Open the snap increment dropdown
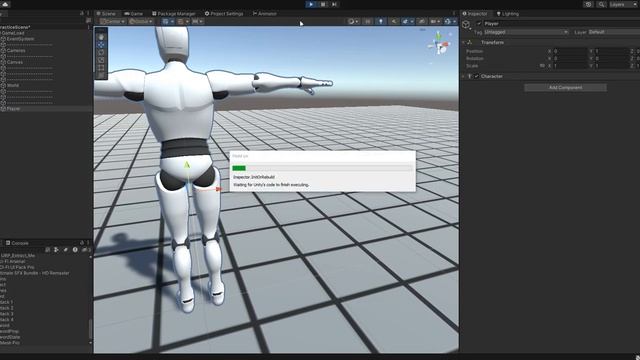The image size is (640, 360). [198, 21]
